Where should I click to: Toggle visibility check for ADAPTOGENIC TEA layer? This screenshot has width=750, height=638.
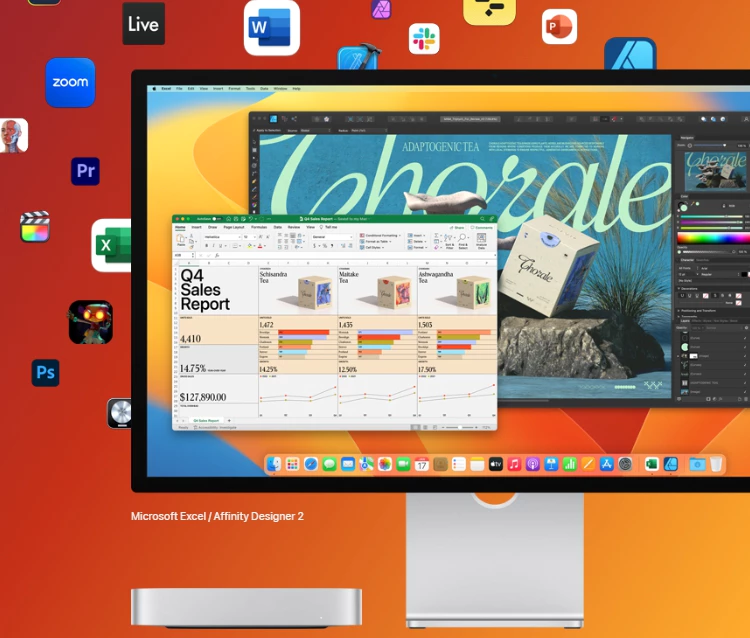tap(745, 383)
